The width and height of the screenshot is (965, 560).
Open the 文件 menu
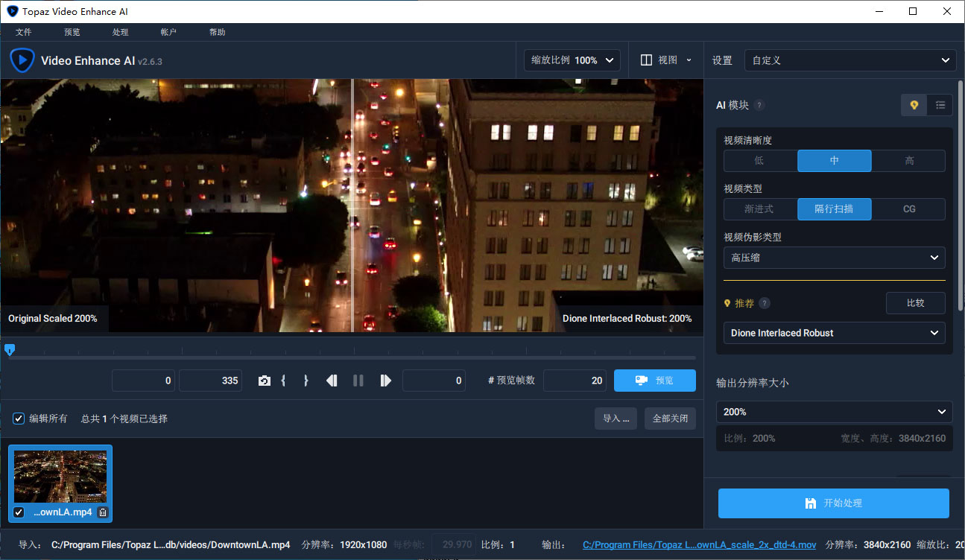(23, 32)
